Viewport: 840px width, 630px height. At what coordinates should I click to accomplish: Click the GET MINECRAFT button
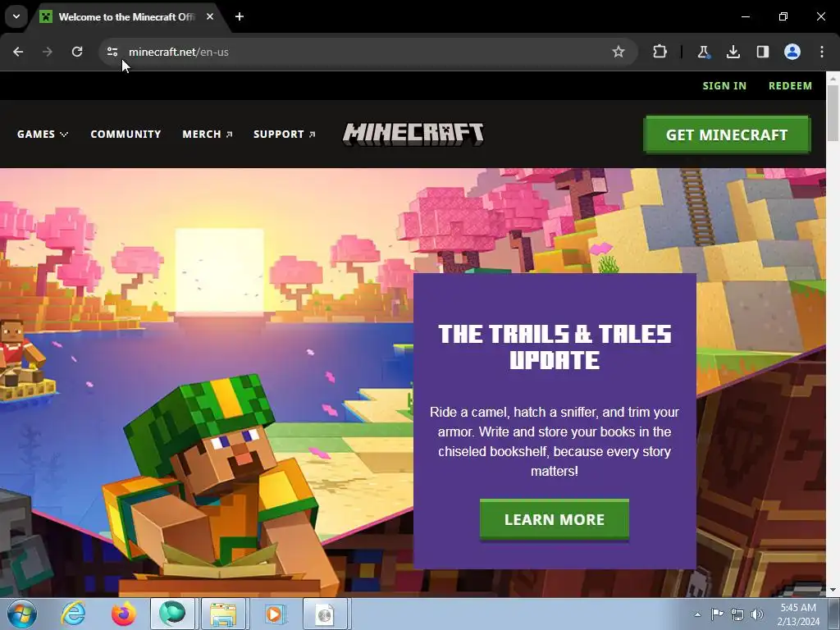tap(727, 135)
